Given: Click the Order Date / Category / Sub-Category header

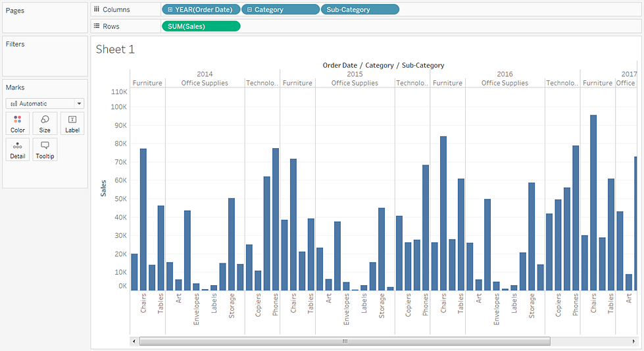Looking at the screenshot, I should coord(383,65).
